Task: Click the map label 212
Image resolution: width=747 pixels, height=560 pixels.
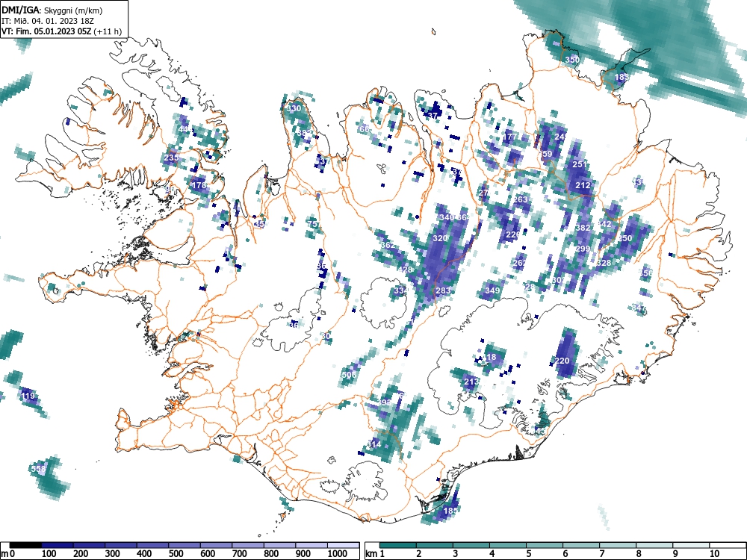Action: (x=583, y=185)
